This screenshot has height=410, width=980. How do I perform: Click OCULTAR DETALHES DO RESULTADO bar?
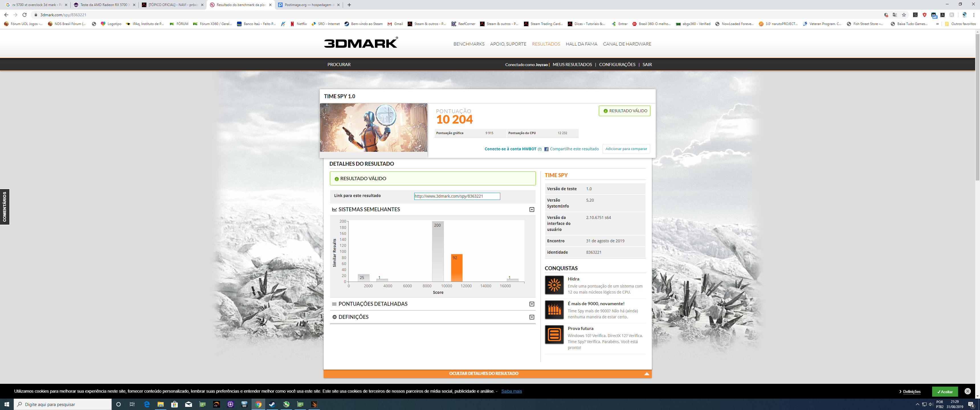(487, 374)
